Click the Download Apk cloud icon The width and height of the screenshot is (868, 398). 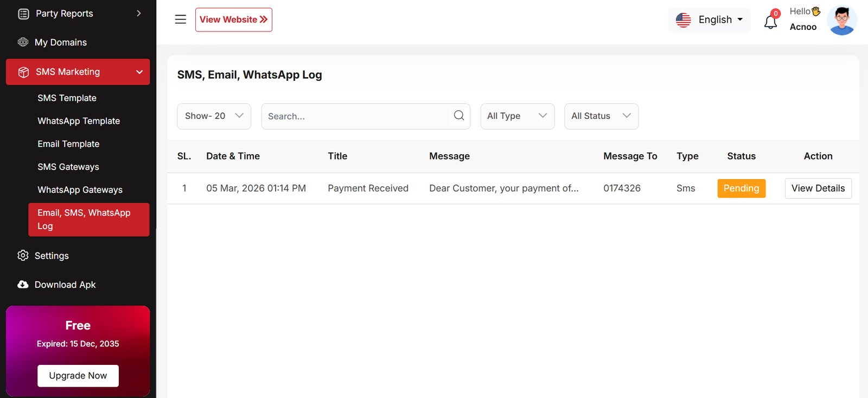tap(23, 285)
